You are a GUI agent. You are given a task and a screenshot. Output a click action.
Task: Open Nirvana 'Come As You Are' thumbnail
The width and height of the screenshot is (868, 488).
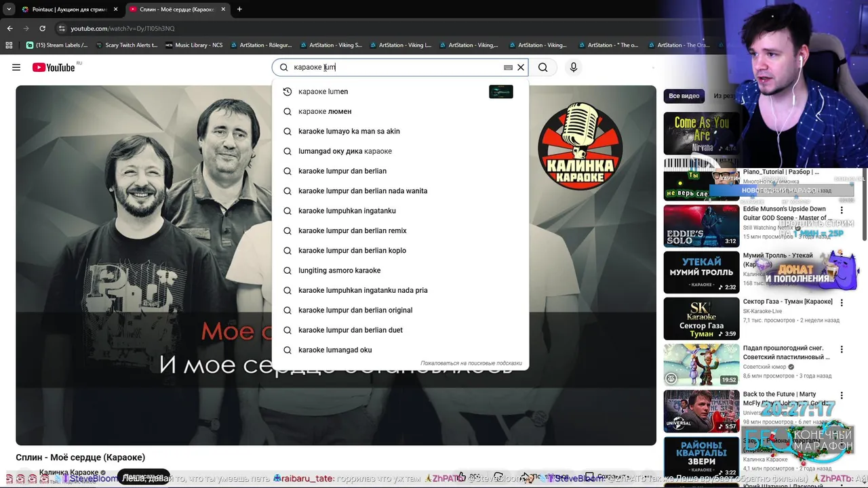(701, 134)
